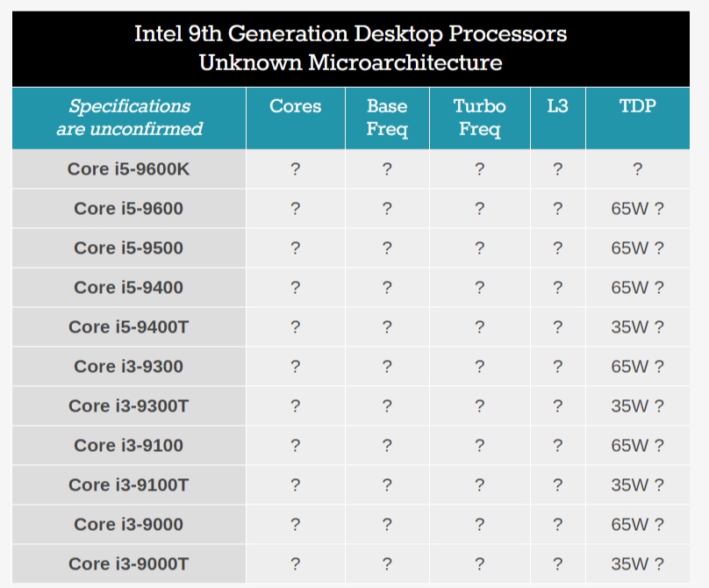Select the "65W ?" TDP of Core i3-9100
709x588 pixels.
point(638,446)
